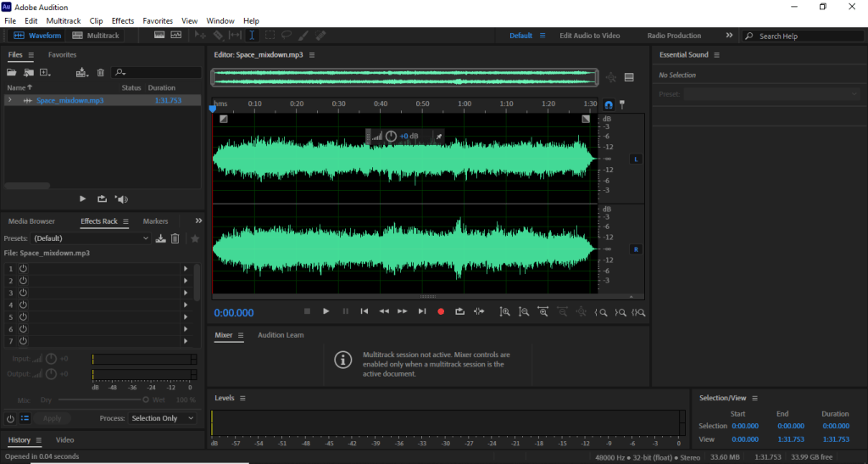Delete the file with the trash icon
The width and height of the screenshot is (868, 464).
pos(101,73)
